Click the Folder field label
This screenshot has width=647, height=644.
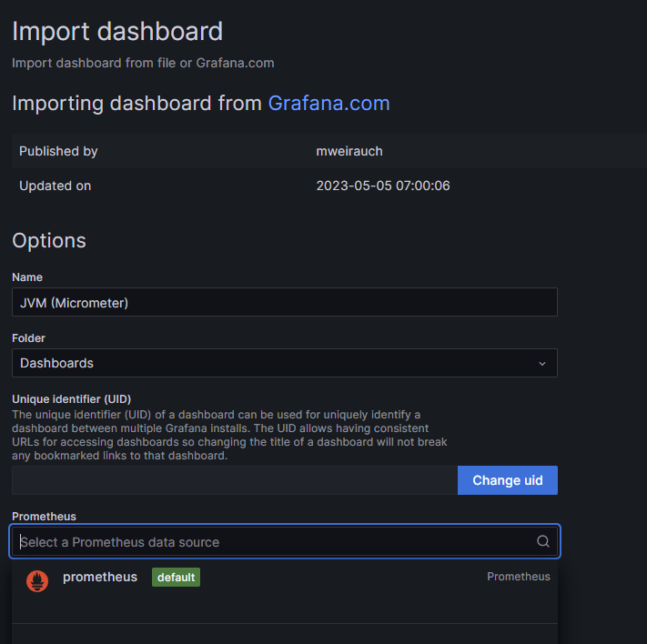(x=28, y=338)
